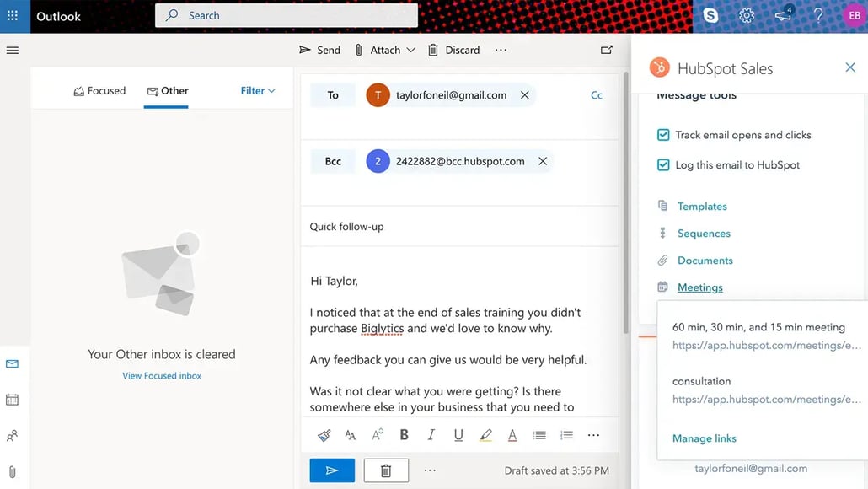
Task: Open HubSpot Templates
Action: (x=702, y=206)
